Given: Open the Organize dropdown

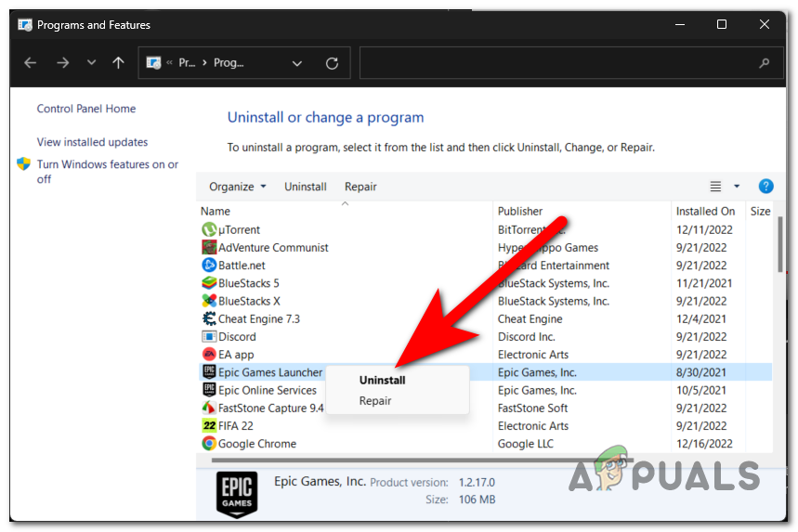Looking at the screenshot, I should (x=237, y=187).
